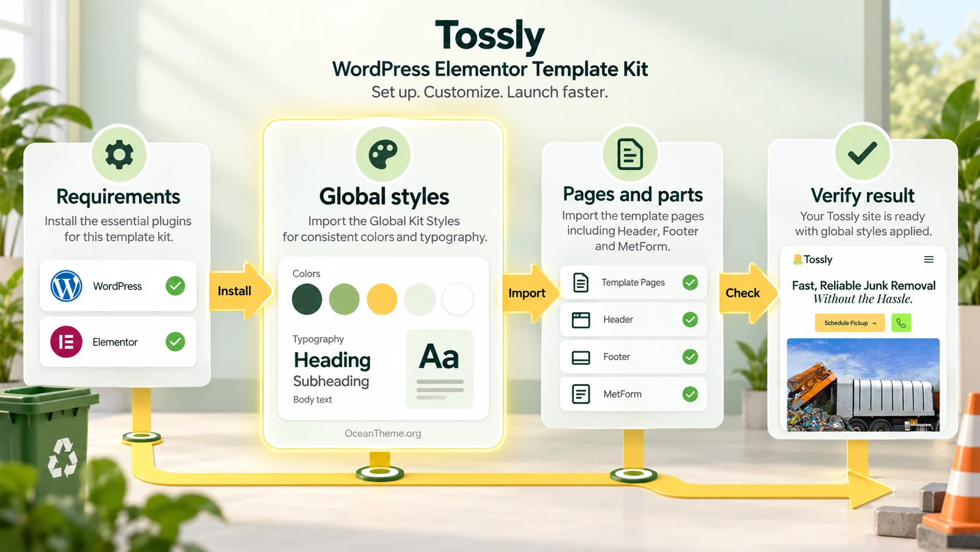Select the light green color swatch

pyautogui.click(x=345, y=299)
